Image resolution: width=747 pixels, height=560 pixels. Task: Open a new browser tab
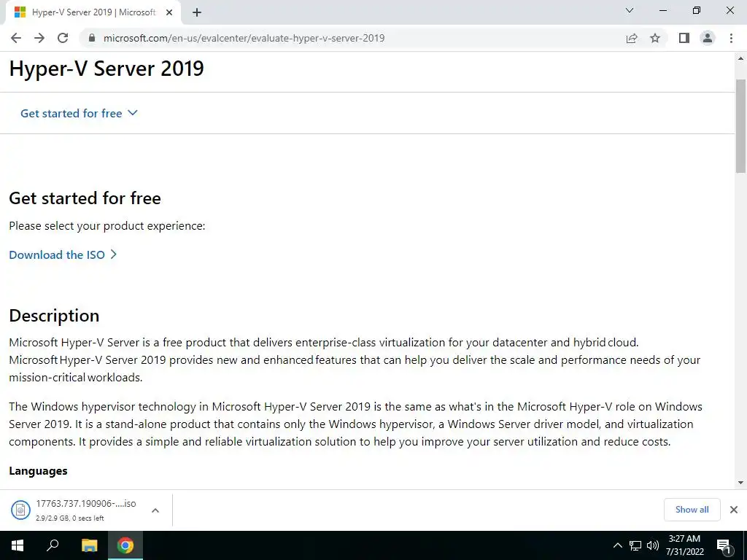(197, 12)
